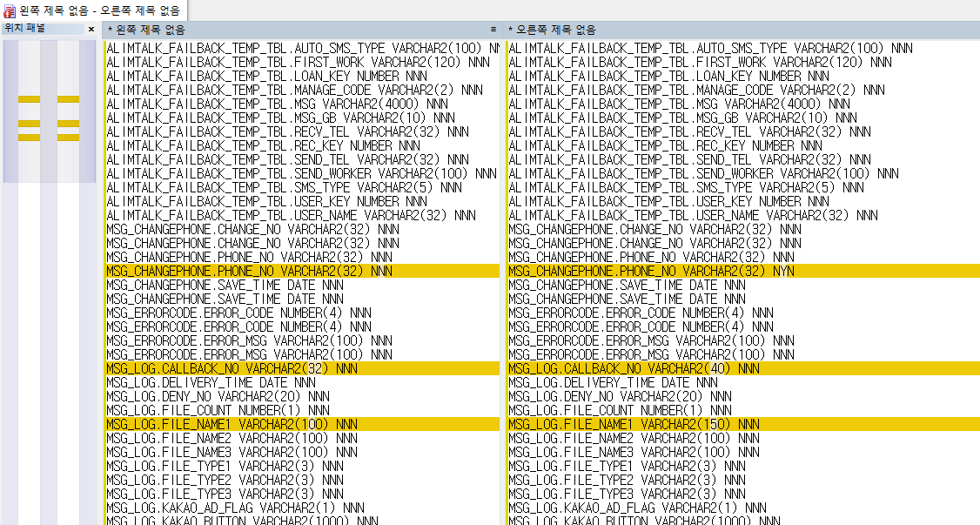This screenshot has height=525, width=980.
Task: Select highlighted MSG_CHANGEPHONE.PHONE_NO NYN line in right pane
Action: point(651,271)
